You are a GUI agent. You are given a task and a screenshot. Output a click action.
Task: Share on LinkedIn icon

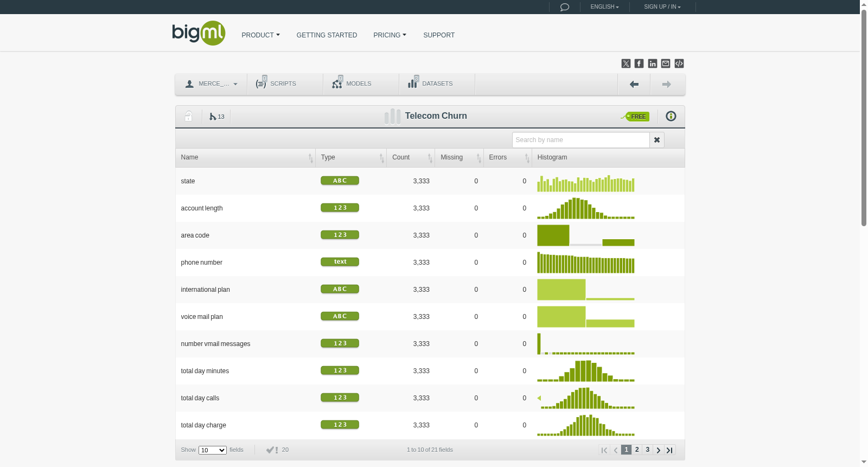tap(653, 63)
